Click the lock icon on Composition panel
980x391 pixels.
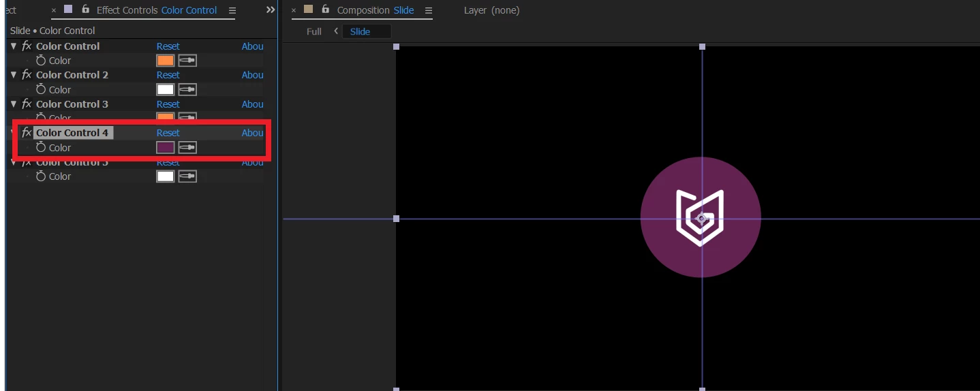[x=326, y=10]
